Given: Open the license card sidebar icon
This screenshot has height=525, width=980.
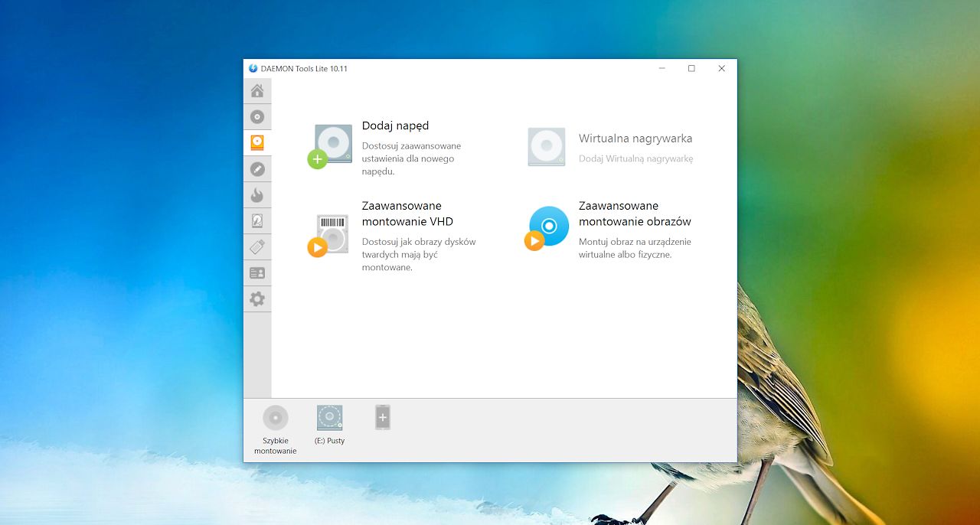Looking at the screenshot, I should [x=257, y=273].
